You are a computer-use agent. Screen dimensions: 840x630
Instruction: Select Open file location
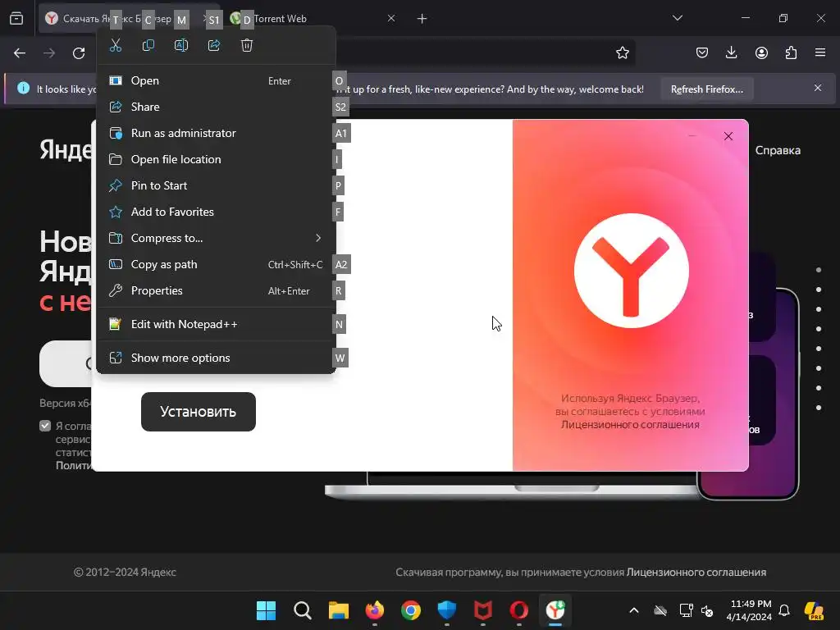216,160
